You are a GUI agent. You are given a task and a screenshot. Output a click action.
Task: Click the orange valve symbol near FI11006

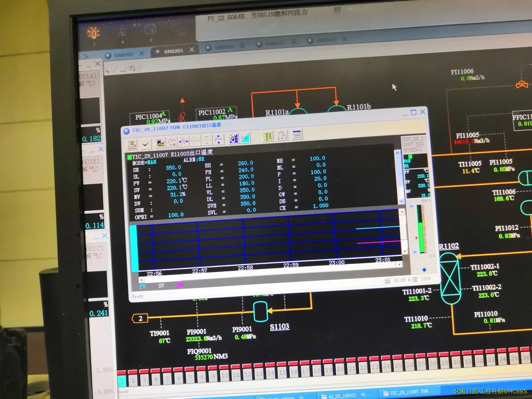click(522, 84)
